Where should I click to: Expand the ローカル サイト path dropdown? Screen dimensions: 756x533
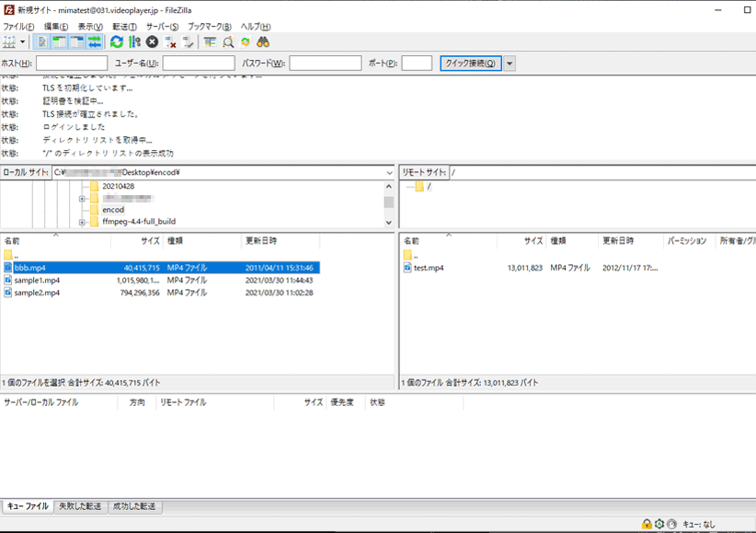click(389, 172)
